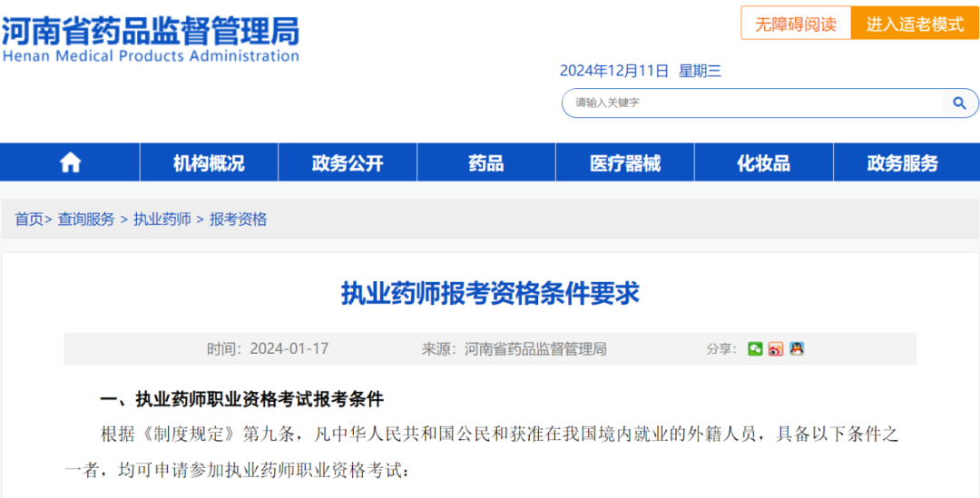
Task: Share article via WeChat icon
Action: [756, 348]
